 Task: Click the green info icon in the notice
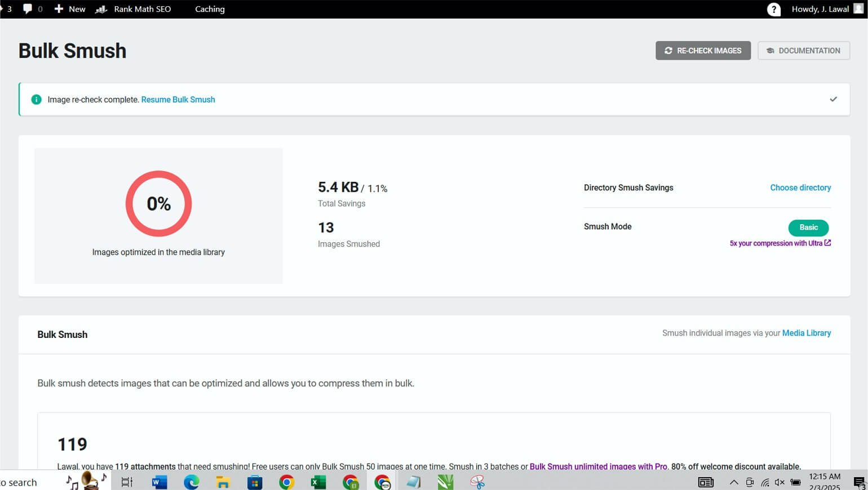(x=36, y=100)
